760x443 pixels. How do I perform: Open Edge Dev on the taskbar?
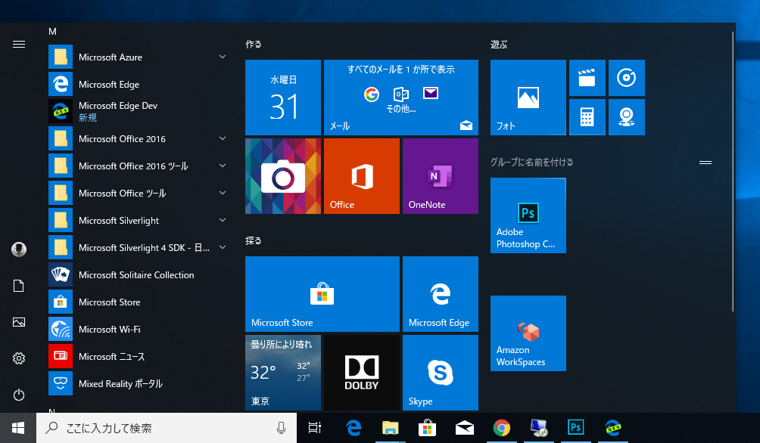pos(613,427)
